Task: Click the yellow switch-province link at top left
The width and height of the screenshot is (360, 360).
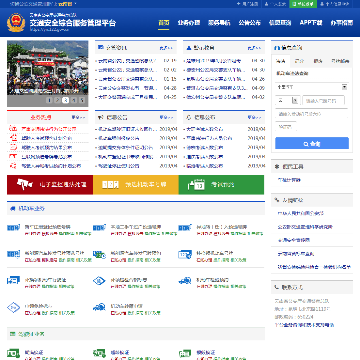Action: coord(66,4)
